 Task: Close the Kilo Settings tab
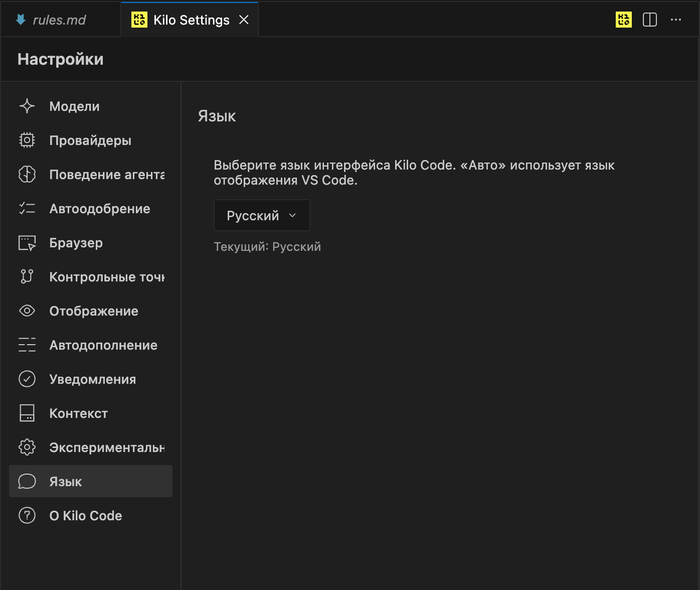tap(244, 20)
